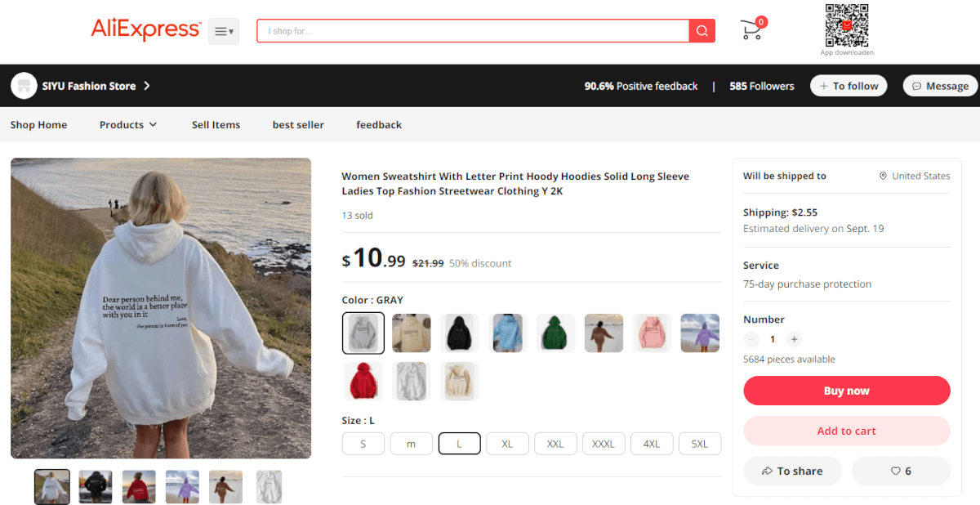The height and width of the screenshot is (505, 980).
Task: Click the quantity number field
Action: click(773, 339)
